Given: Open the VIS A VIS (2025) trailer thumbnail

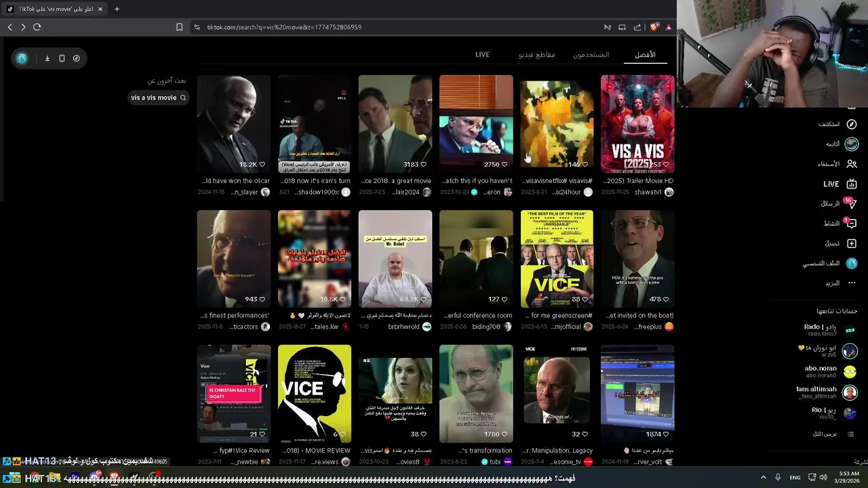Looking at the screenshot, I should [x=637, y=123].
